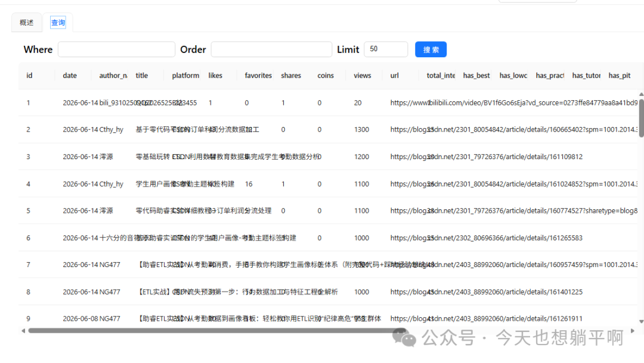Click the shares column header

click(291, 76)
